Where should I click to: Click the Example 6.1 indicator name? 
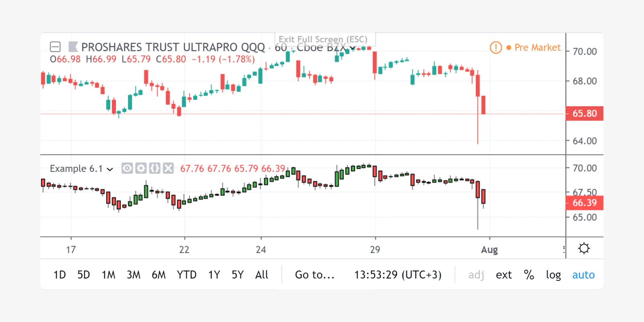pos(76,169)
